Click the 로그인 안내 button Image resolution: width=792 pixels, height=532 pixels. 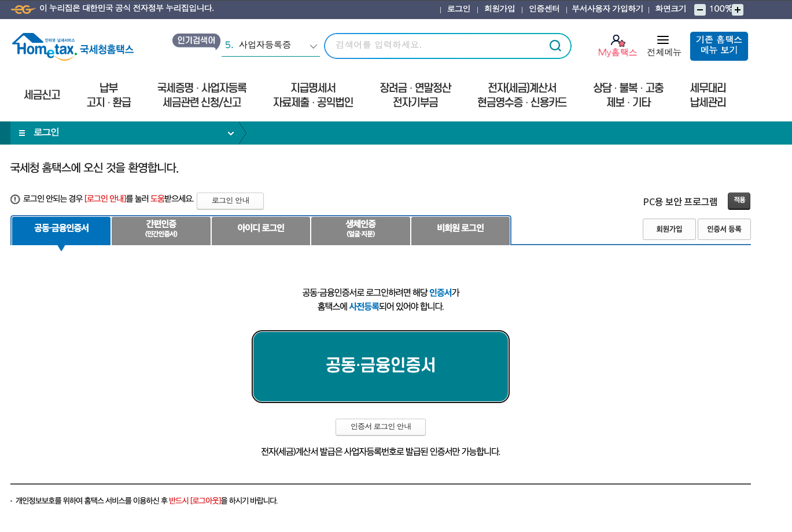click(x=230, y=201)
